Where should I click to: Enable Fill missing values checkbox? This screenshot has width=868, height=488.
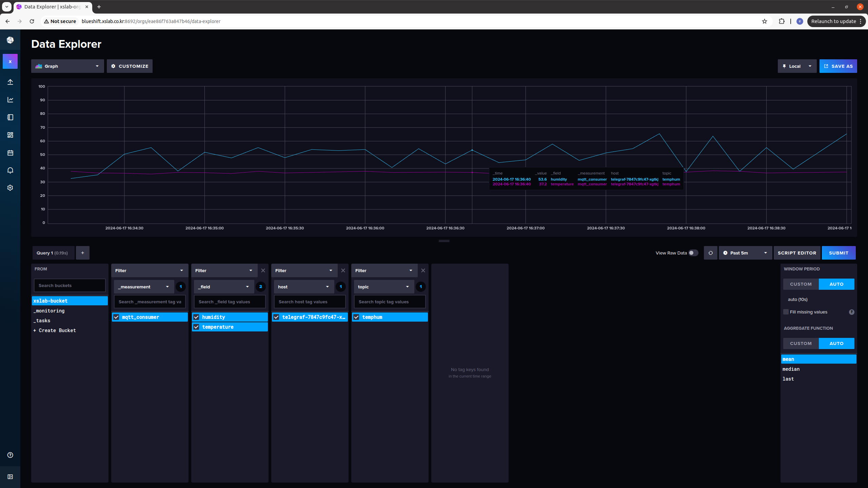tap(786, 312)
